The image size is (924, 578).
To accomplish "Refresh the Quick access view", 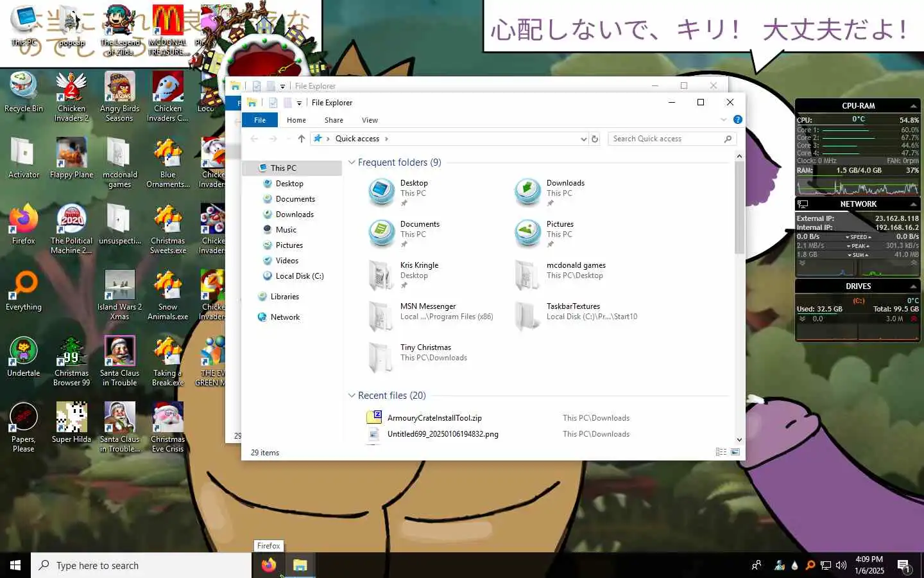I will [595, 139].
